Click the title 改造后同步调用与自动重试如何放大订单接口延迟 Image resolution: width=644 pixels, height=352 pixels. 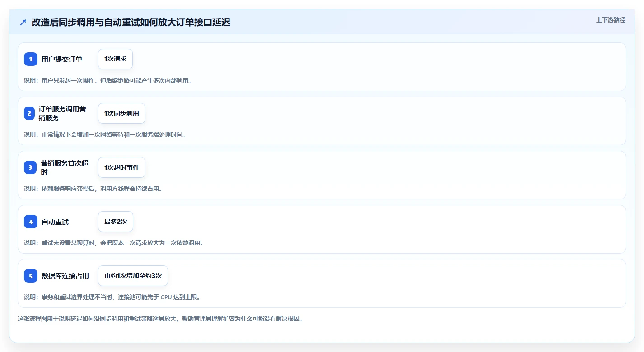pyautogui.click(x=131, y=22)
